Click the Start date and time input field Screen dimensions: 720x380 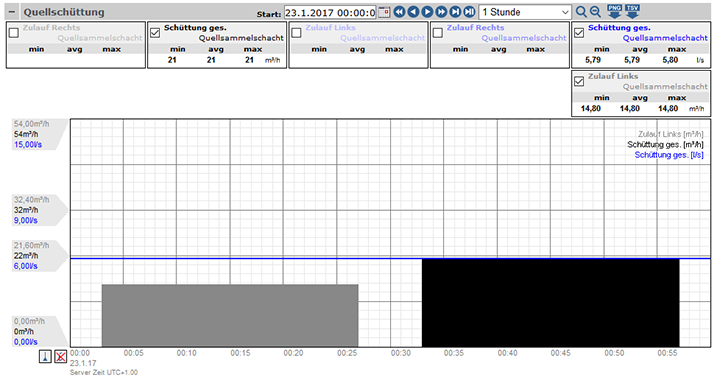(x=330, y=12)
